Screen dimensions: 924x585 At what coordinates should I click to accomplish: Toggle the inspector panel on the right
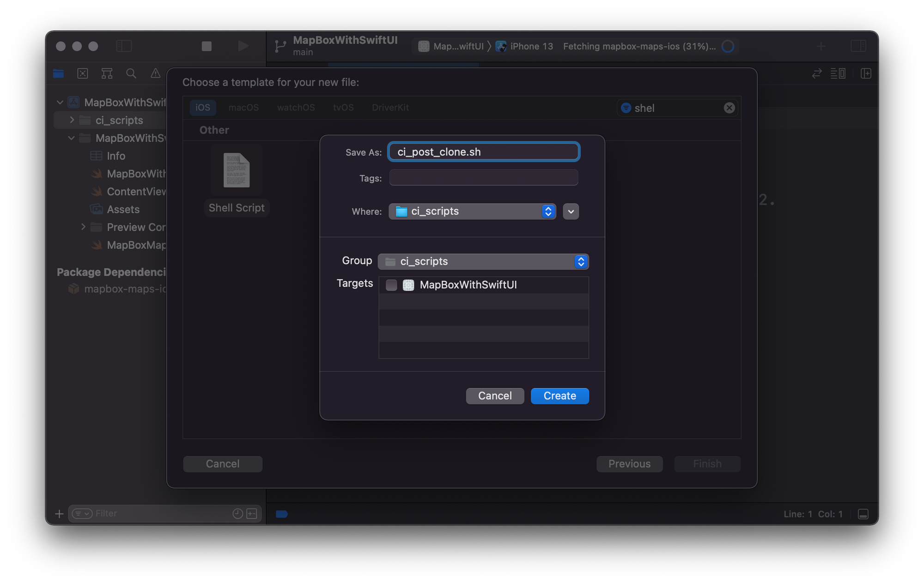[x=858, y=46]
